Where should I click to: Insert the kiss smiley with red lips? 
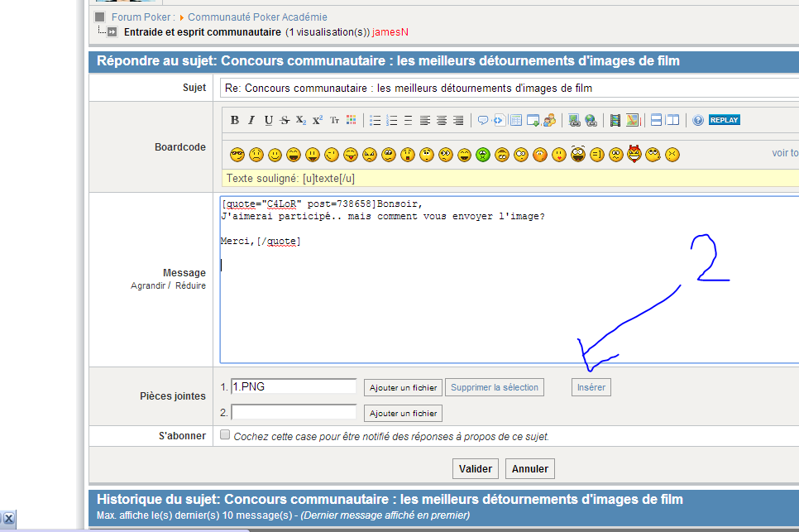(x=559, y=155)
